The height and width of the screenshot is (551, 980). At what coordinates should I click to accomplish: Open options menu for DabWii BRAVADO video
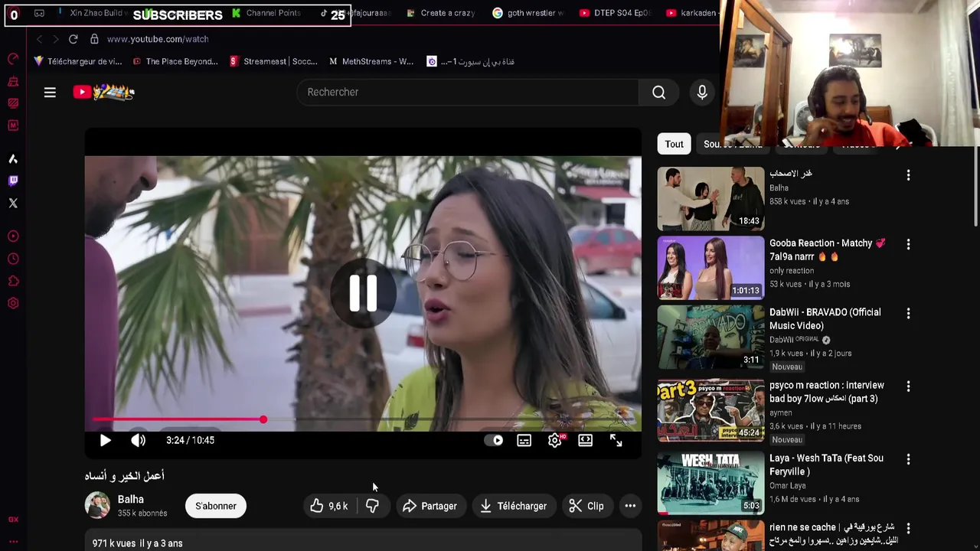pos(908,314)
